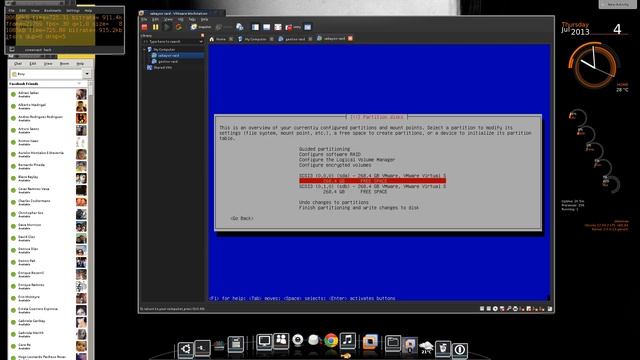Choose Undo changes to partitions

(x=333, y=202)
